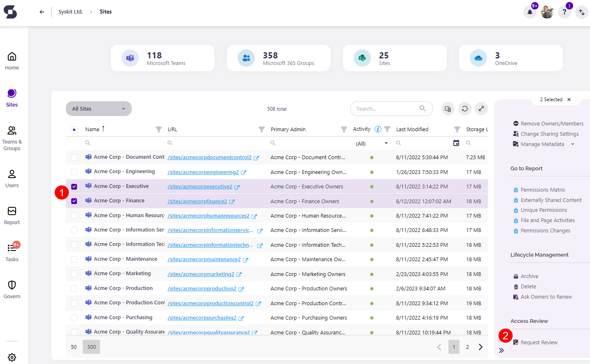Image resolution: width=590 pixels, height=364 pixels.
Task: Click the Search input field
Action: pyautogui.click(x=385, y=109)
